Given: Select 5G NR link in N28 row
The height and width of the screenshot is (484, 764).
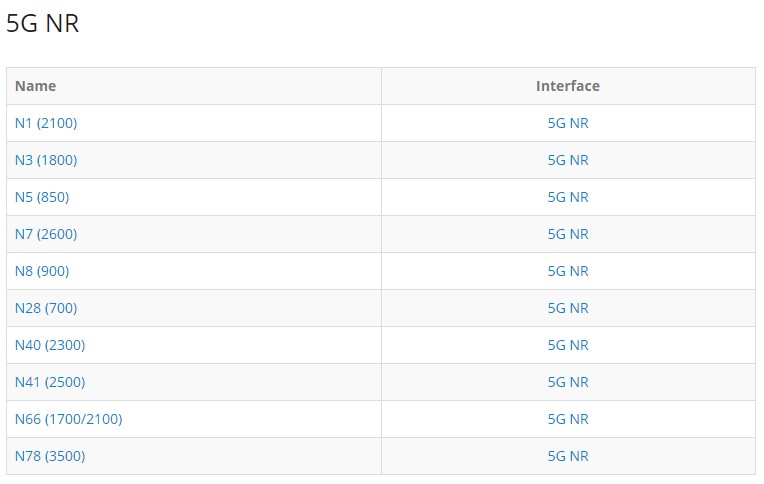Looking at the screenshot, I should 568,308.
